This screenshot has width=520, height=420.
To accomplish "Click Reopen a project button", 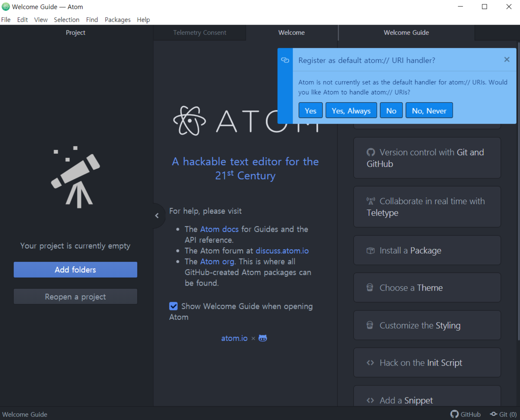I will [x=75, y=297].
